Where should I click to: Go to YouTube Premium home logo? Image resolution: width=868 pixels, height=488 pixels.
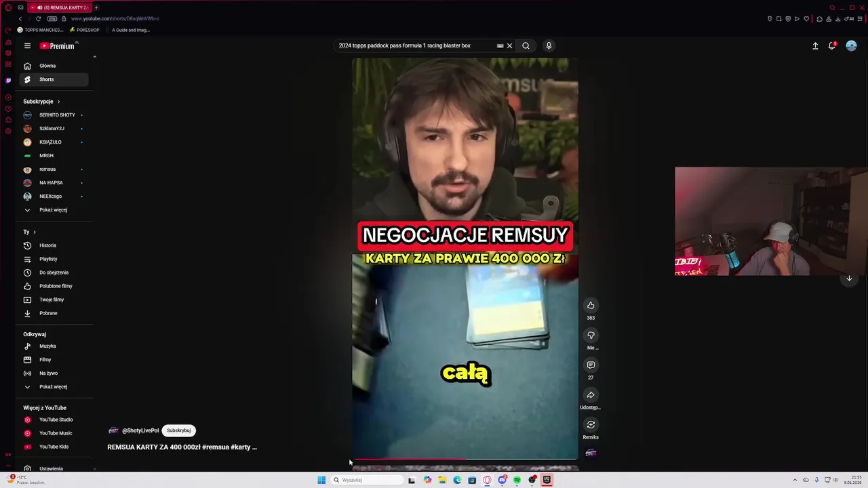pos(57,46)
